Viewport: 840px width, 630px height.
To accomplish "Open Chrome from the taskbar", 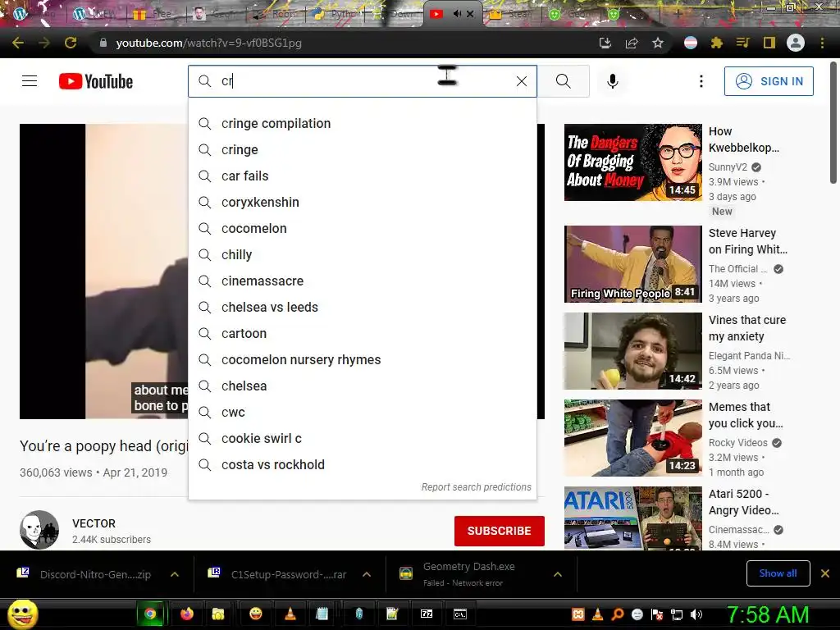I will pos(151,614).
